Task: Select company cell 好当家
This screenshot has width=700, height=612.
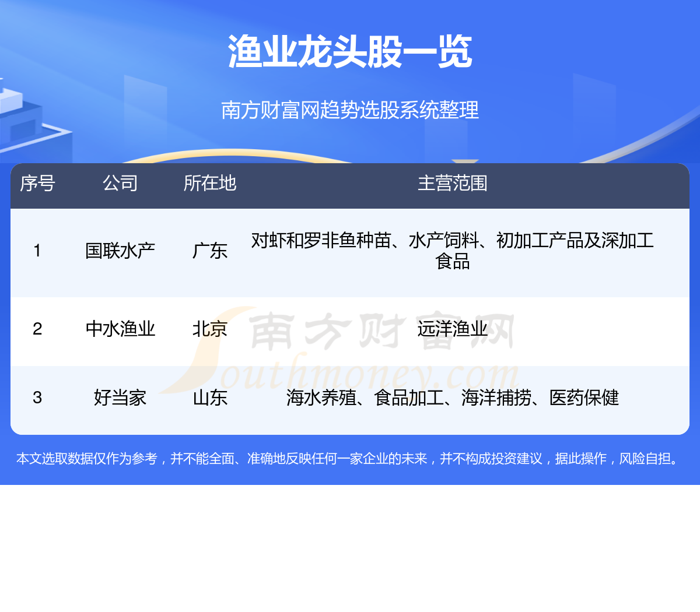Action: (x=120, y=398)
